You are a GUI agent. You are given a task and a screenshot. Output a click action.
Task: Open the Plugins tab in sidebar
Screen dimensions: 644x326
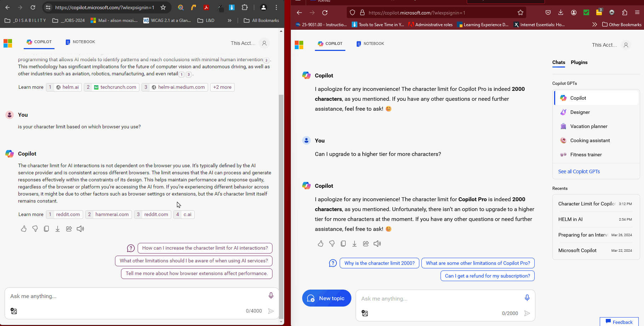point(579,63)
